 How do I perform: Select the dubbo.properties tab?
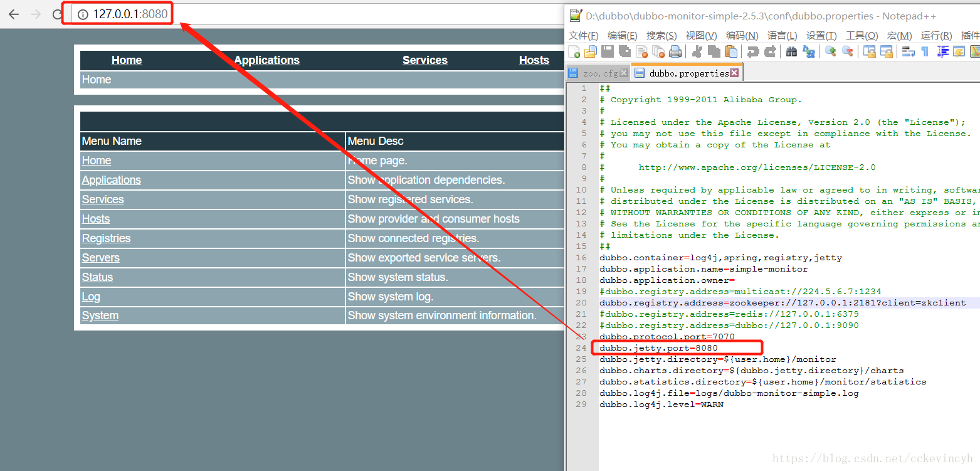pyautogui.click(x=688, y=73)
